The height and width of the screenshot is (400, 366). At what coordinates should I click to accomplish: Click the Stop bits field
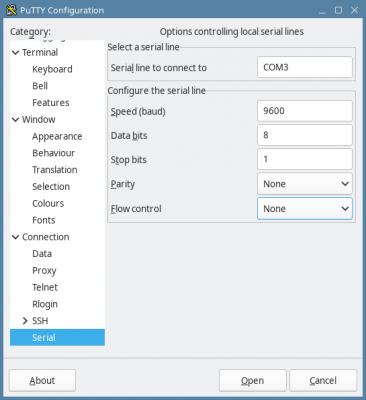coord(305,159)
